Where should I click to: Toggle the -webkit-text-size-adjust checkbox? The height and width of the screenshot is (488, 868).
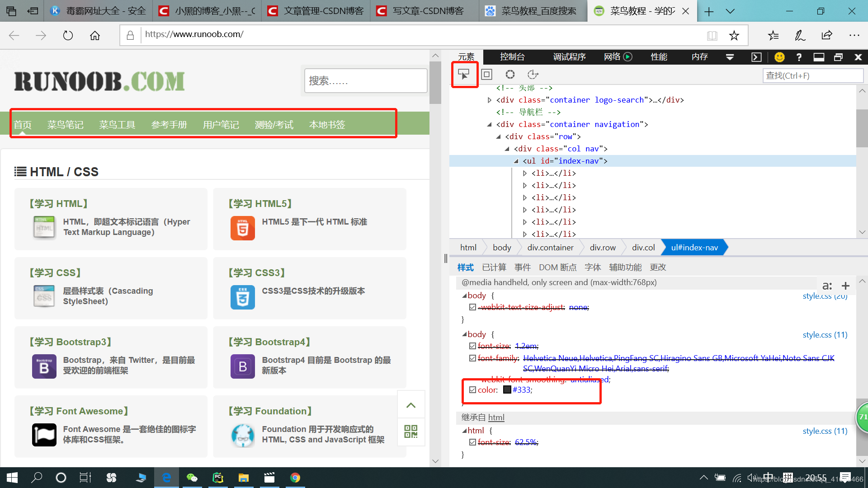point(472,307)
